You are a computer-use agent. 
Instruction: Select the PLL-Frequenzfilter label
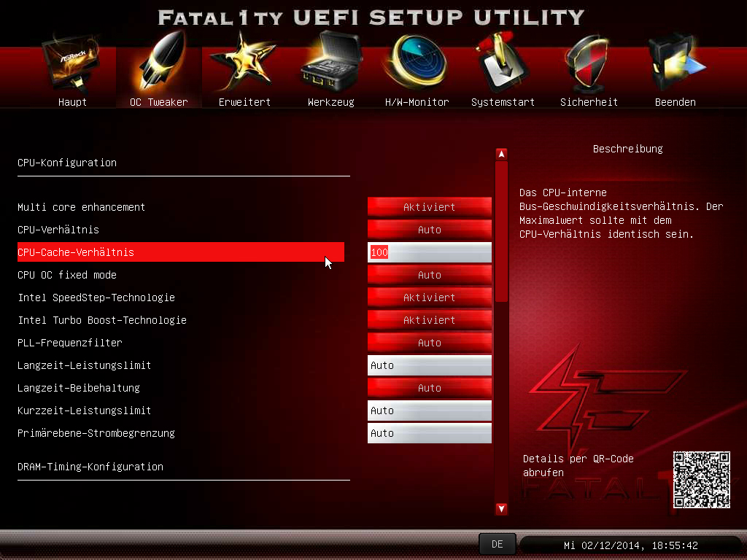(69, 343)
